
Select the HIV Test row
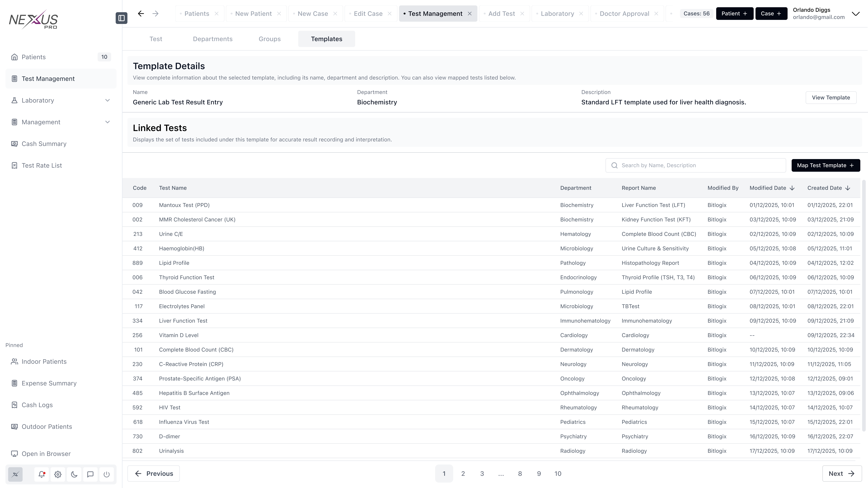491,407
